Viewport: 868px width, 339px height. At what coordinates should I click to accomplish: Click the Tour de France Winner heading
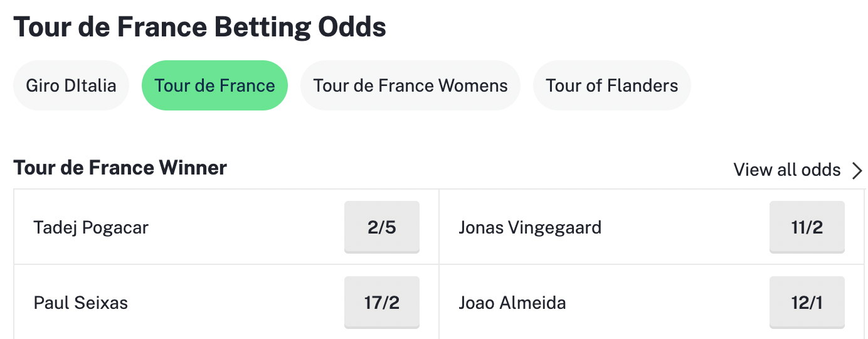tap(120, 168)
